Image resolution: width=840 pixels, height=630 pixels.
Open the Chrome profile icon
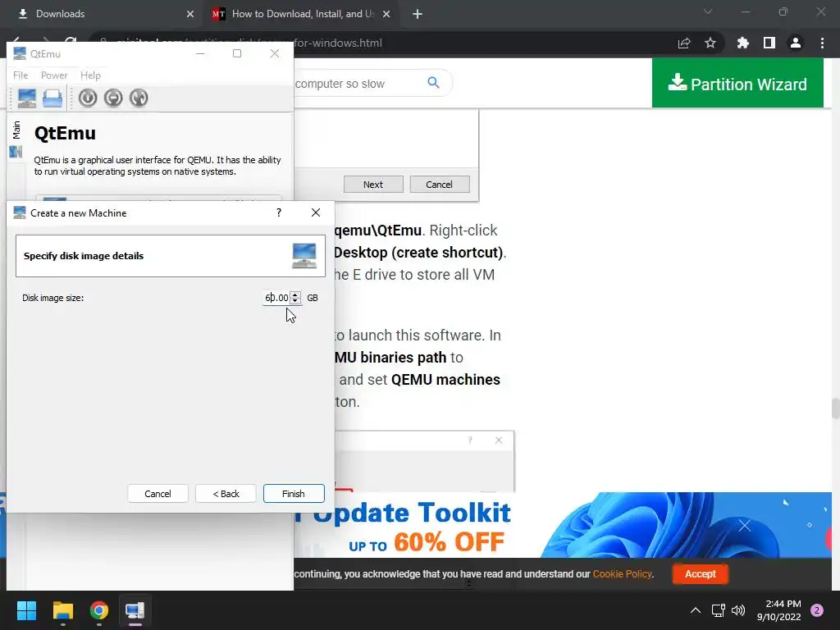click(x=796, y=43)
